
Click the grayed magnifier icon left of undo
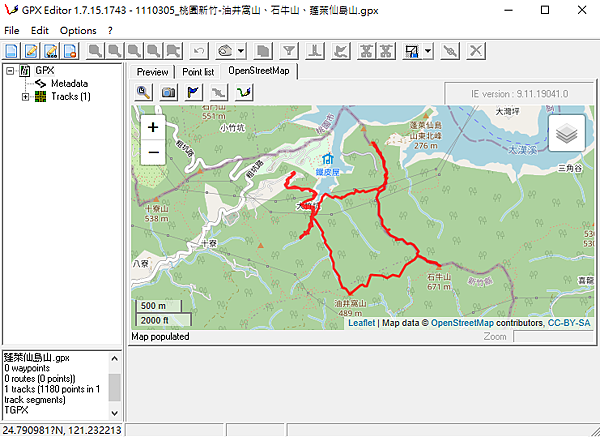173,51
